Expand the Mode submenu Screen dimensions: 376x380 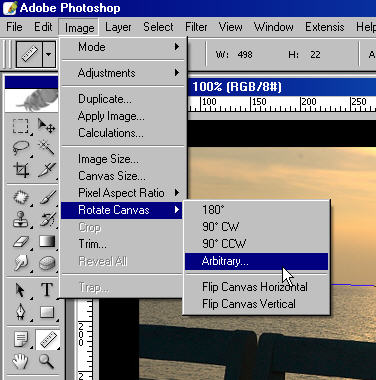(x=122, y=47)
